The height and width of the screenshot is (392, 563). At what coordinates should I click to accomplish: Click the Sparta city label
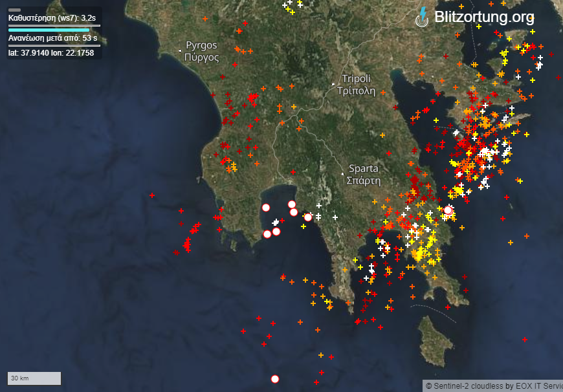pyautogui.click(x=364, y=175)
